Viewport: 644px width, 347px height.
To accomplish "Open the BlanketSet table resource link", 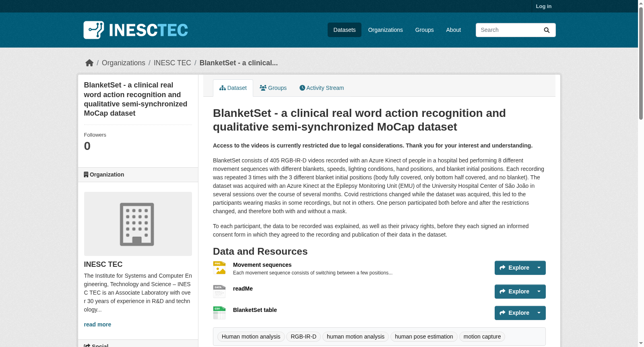I will [255, 310].
